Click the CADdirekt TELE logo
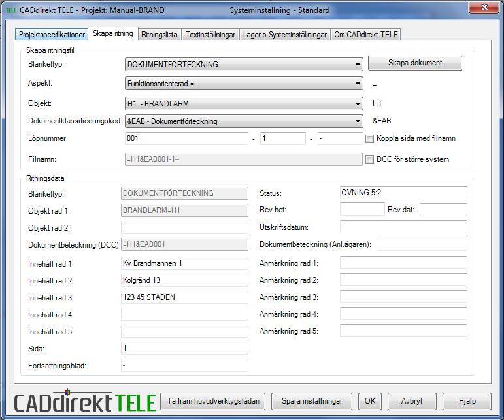Image resolution: width=504 pixels, height=420 pixels. (x=85, y=401)
